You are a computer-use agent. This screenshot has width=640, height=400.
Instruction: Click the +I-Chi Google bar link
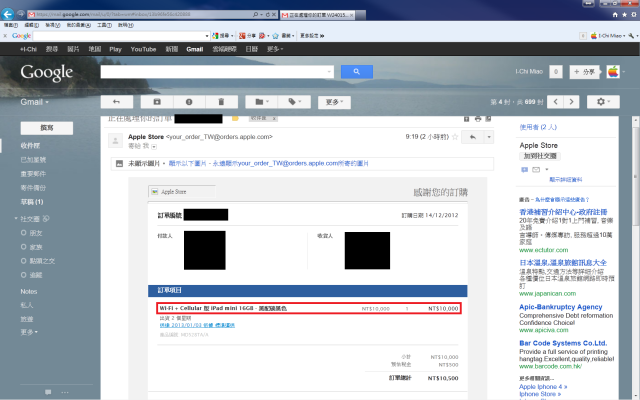point(28,49)
